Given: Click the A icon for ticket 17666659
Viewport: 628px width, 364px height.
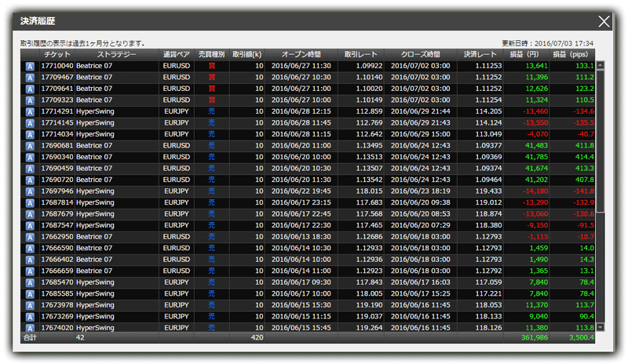Looking at the screenshot, I should click(30, 272).
